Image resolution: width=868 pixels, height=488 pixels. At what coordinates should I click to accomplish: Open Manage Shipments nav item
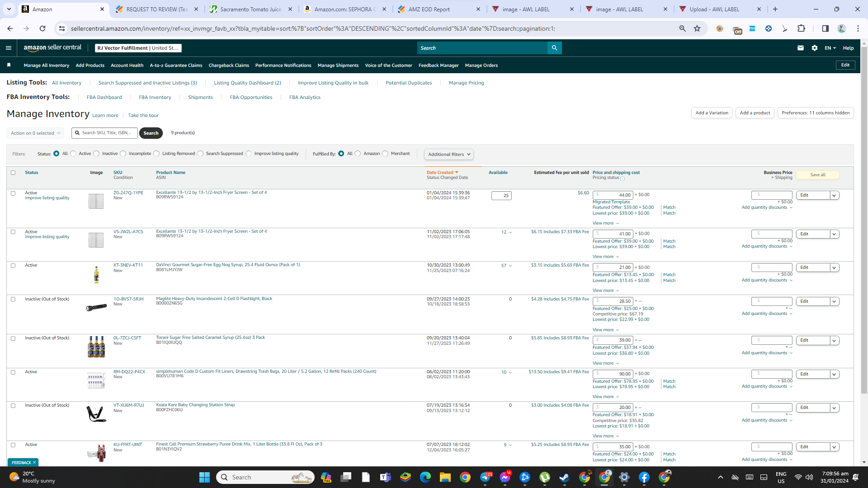click(x=338, y=65)
